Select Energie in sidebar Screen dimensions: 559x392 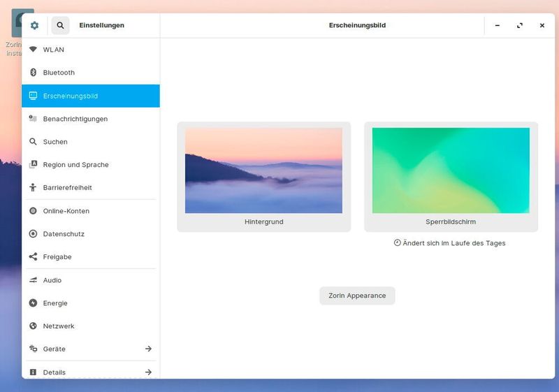91,303
